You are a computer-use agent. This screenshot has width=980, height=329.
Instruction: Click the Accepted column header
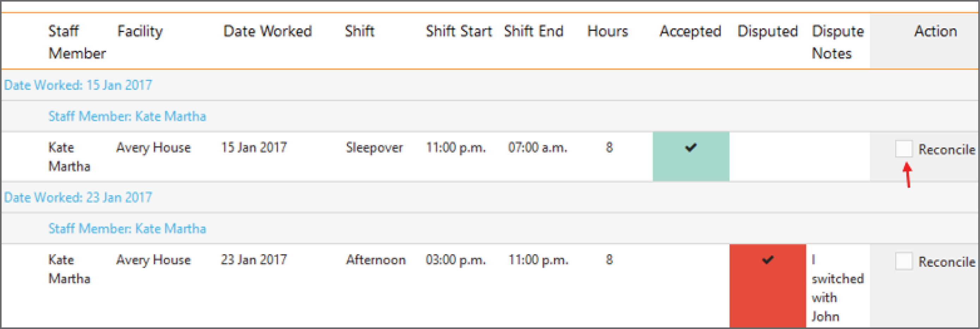691,31
